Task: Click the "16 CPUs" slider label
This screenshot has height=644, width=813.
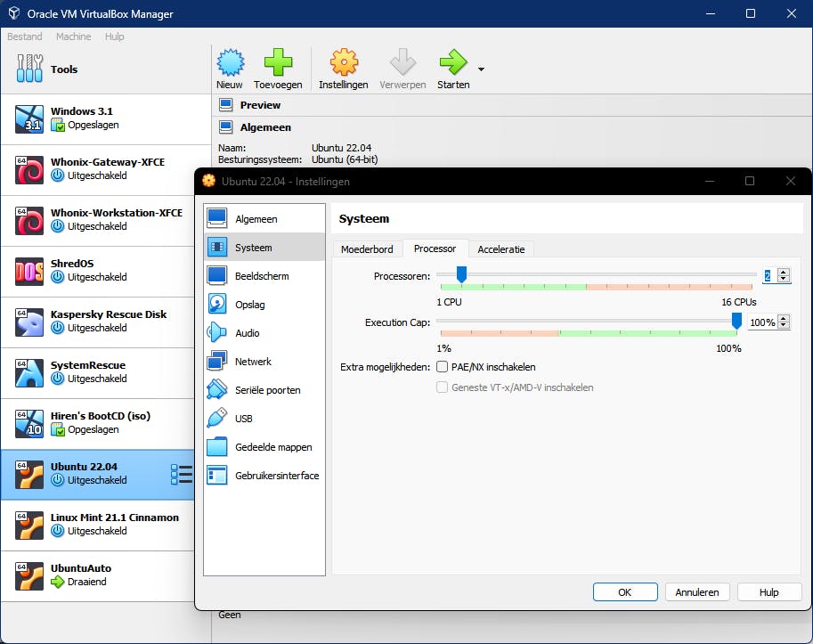Action: (739, 302)
